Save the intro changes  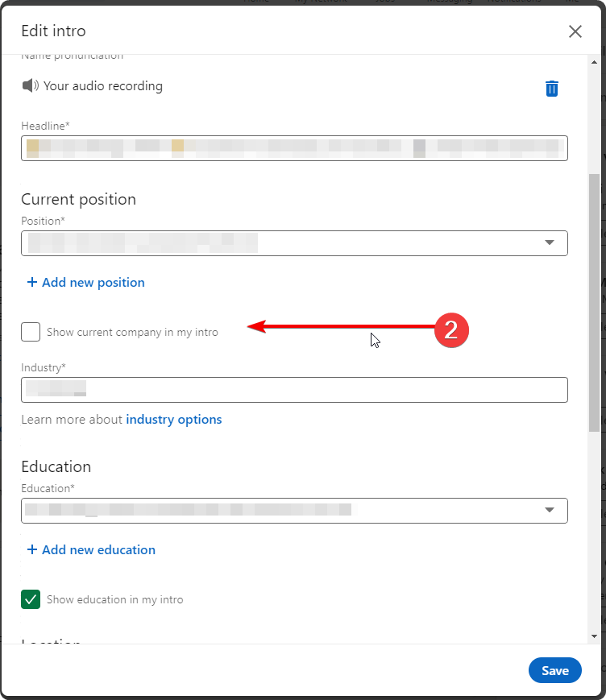(554, 670)
